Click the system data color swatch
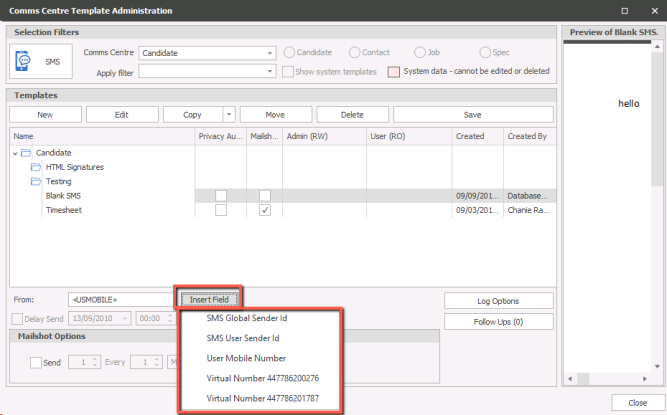Image resolution: width=667 pixels, height=415 pixels. (393, 72)
